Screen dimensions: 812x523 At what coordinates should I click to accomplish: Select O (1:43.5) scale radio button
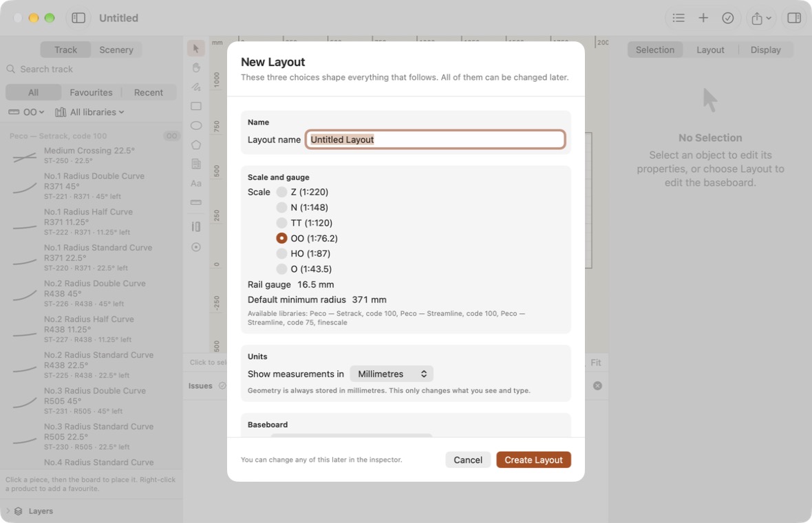tap(281, 269)
